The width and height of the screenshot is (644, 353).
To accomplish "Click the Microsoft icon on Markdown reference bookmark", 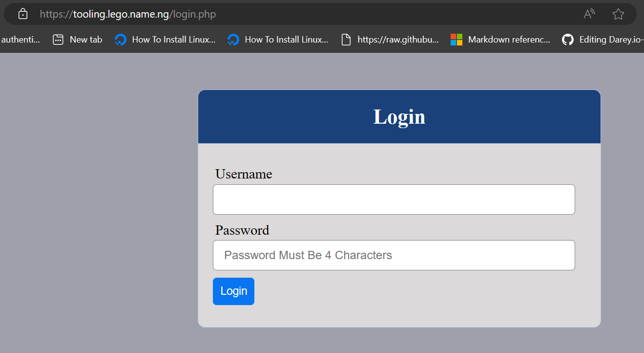I will point(457,39).
